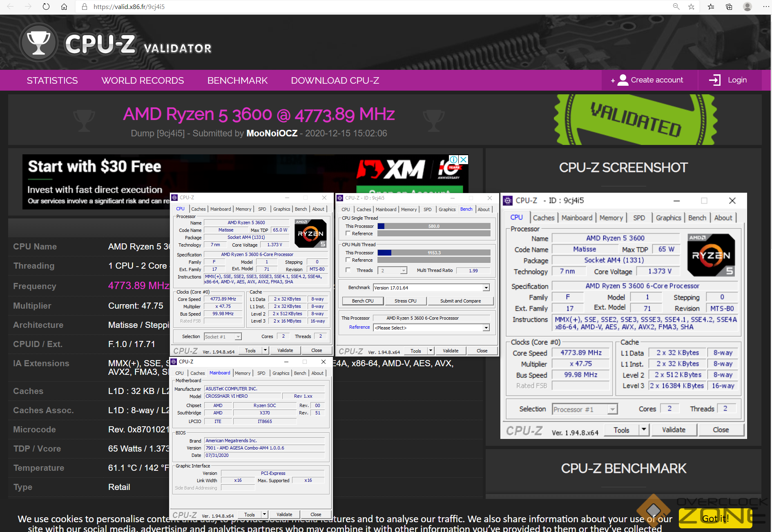Enable the Reference checkbox under CPU Single Thread
772x532 pixels.
point(348,234)
